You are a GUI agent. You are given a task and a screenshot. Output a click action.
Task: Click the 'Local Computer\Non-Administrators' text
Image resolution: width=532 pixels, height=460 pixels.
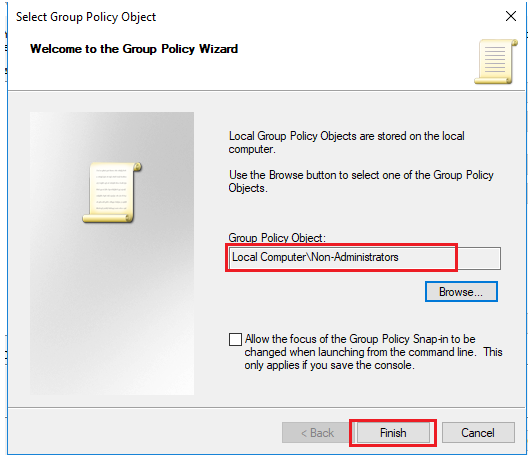pos(315,257)
